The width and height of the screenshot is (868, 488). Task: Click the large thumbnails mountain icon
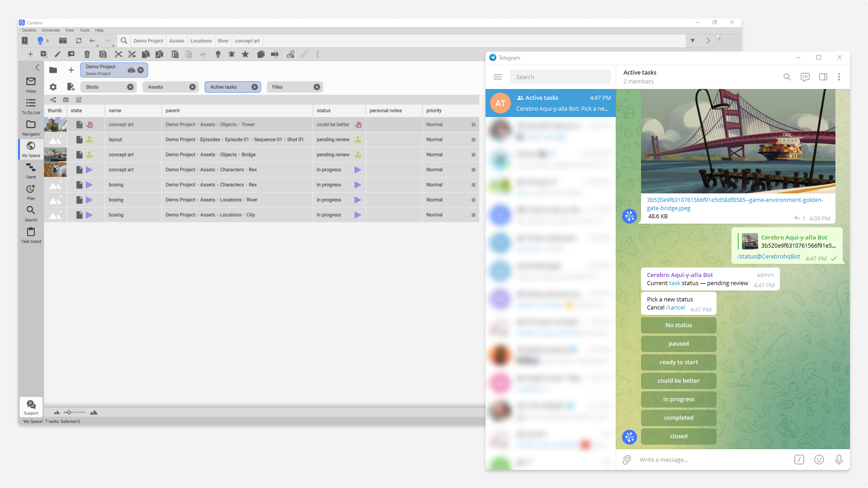(94, 413)
